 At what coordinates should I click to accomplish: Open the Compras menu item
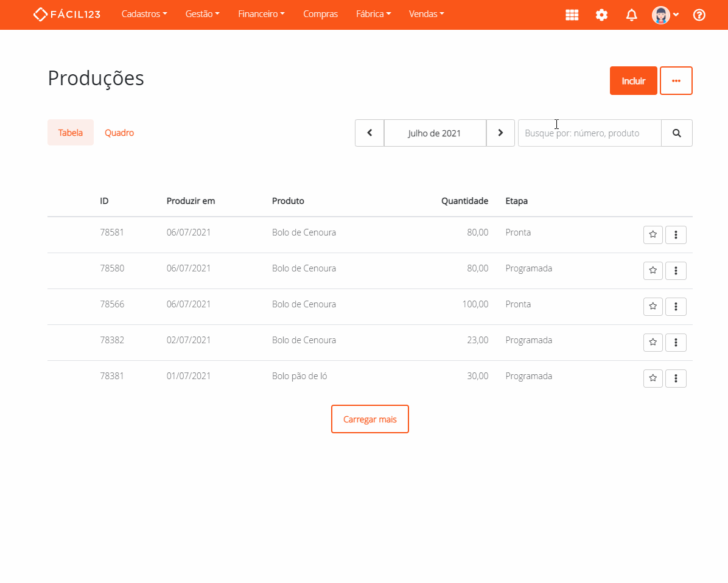[320, 14]
